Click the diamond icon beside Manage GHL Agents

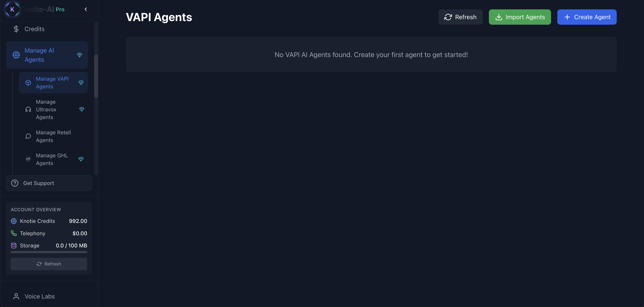coord(81,159)
